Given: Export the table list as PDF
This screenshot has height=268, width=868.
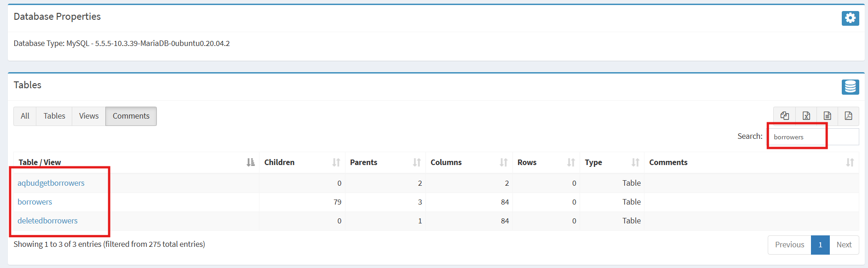Looking at the screenshot, I should click(x=848, y=116).
